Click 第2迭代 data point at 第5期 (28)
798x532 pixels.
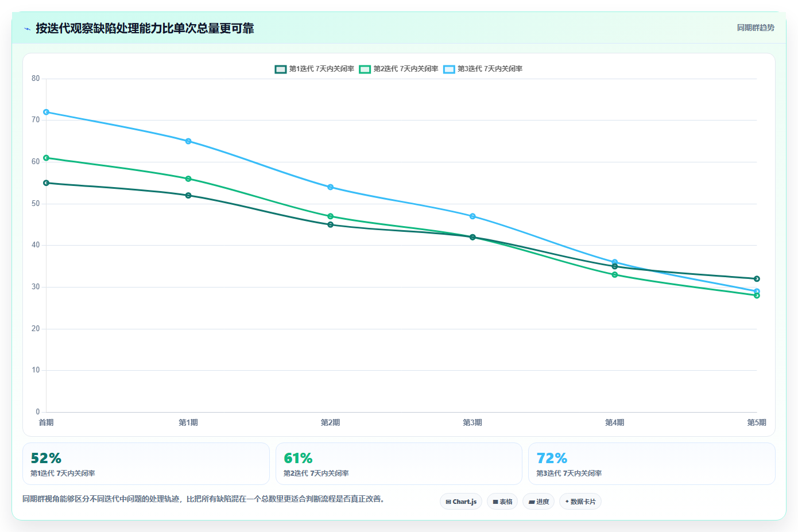[757, 296]
